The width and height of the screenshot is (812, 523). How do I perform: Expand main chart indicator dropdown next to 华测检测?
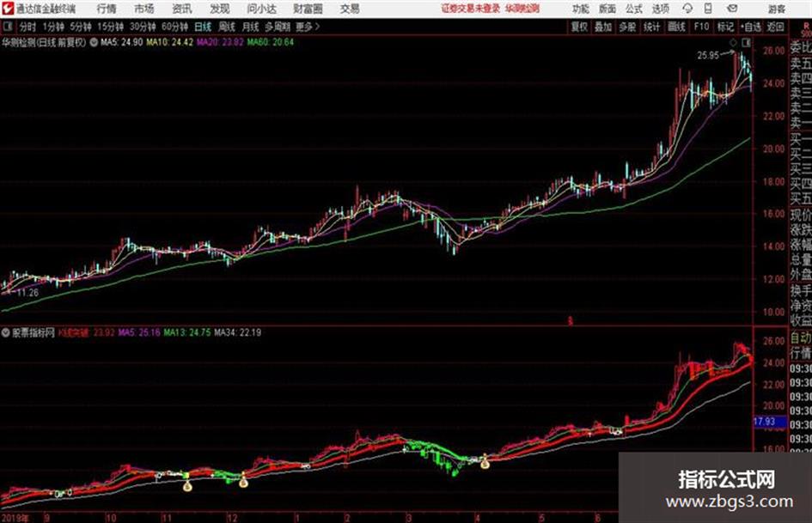tap(94, 42)
